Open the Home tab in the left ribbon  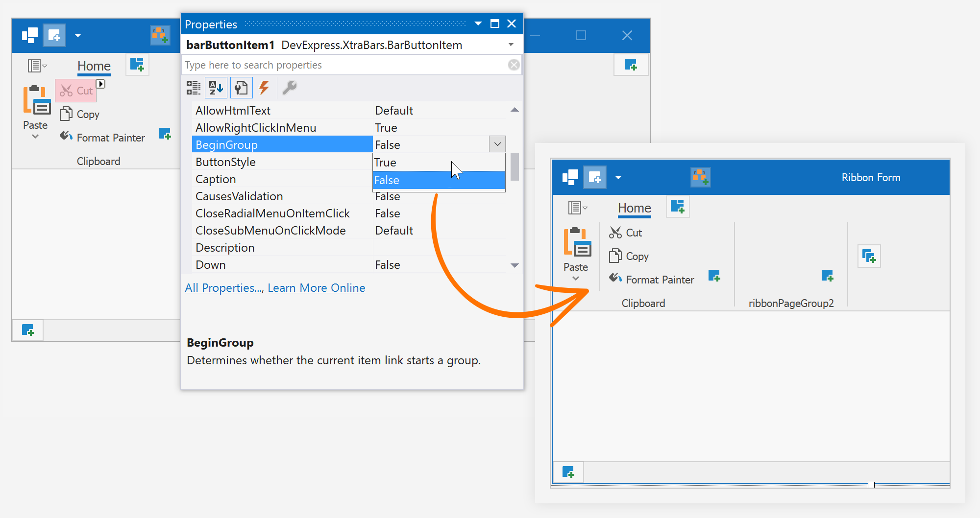pos(94,66)
